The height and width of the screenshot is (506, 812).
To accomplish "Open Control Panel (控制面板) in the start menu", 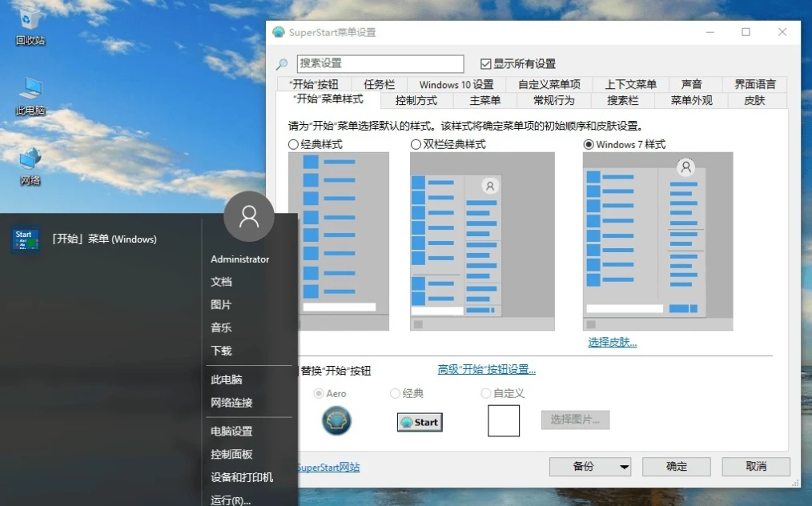I will tap(231, 454).
